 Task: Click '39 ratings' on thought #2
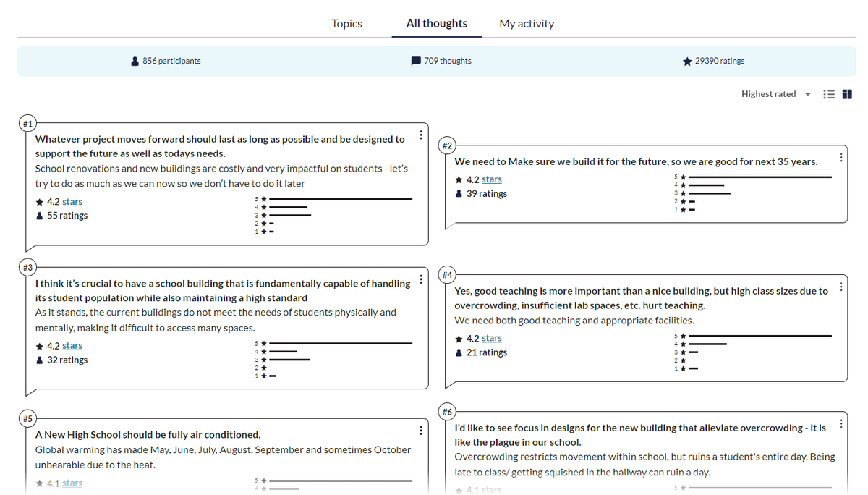(487, 194)
